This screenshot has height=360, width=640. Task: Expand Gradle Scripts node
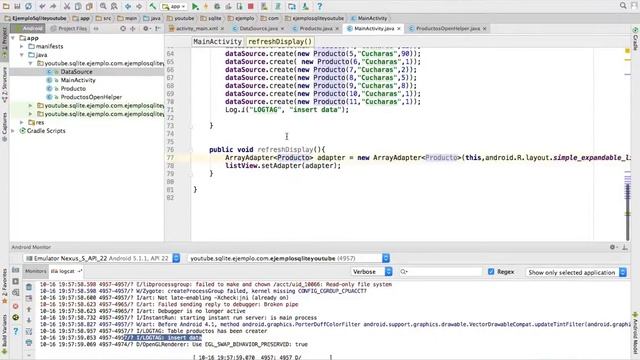pos(13,131)
